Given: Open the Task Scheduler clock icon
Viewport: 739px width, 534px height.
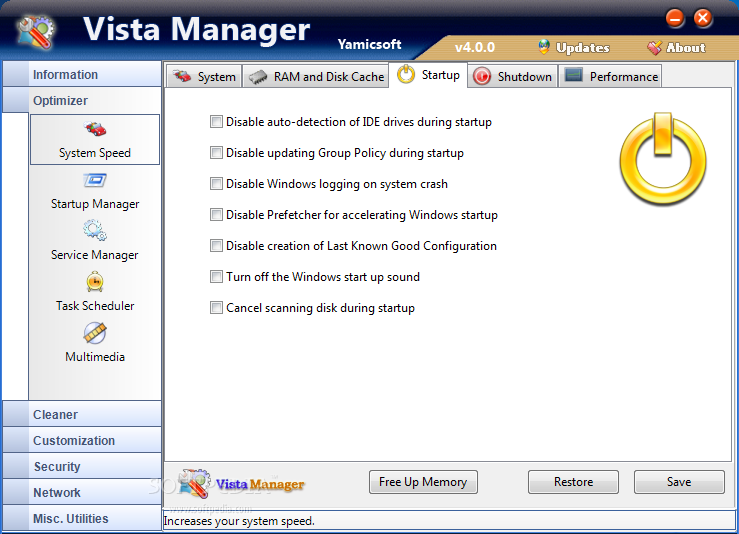Looking at the screenshot, I should coord(95,282).
